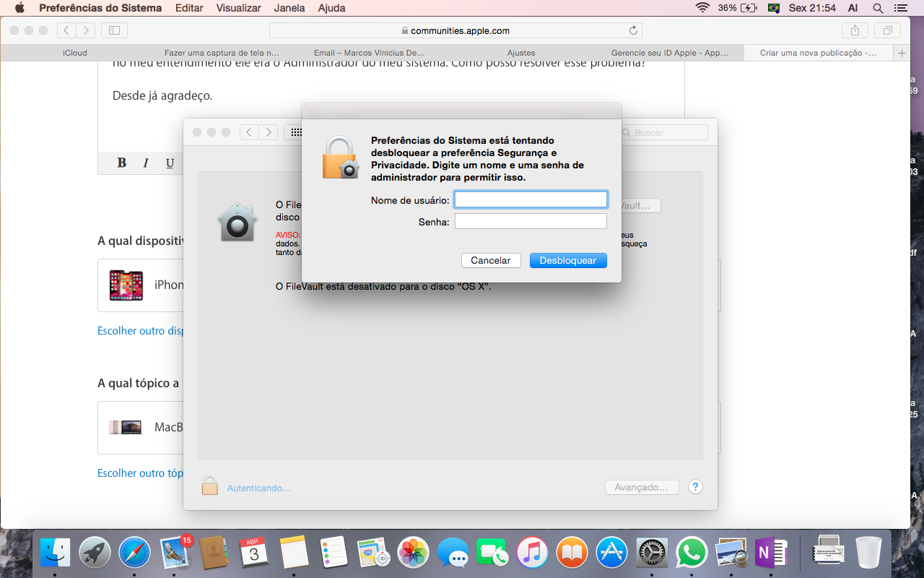This screenshot has height=578, width=924.
Task: Open Notification Center icon
Action: click(899, 8)
